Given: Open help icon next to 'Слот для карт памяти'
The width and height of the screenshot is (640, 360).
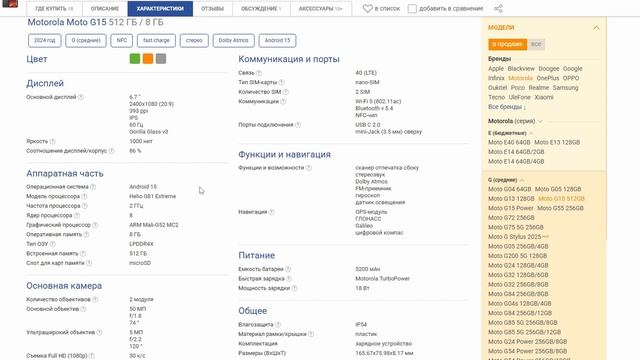Looking at the screenshot, I should 89,263.
